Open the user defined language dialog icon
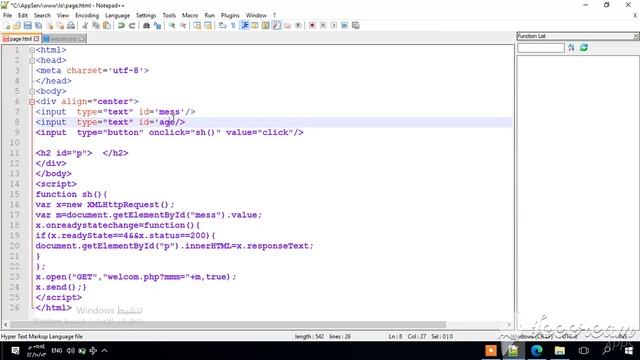This screenshot has width=640, height=360. click(x=255, y=26)
